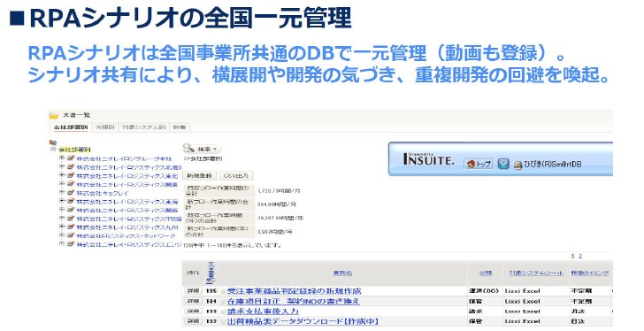This screenshot has height=331, width=644.
Task: Click the icon beside 株式会社キョクレイ
Action: coord(70,193)
